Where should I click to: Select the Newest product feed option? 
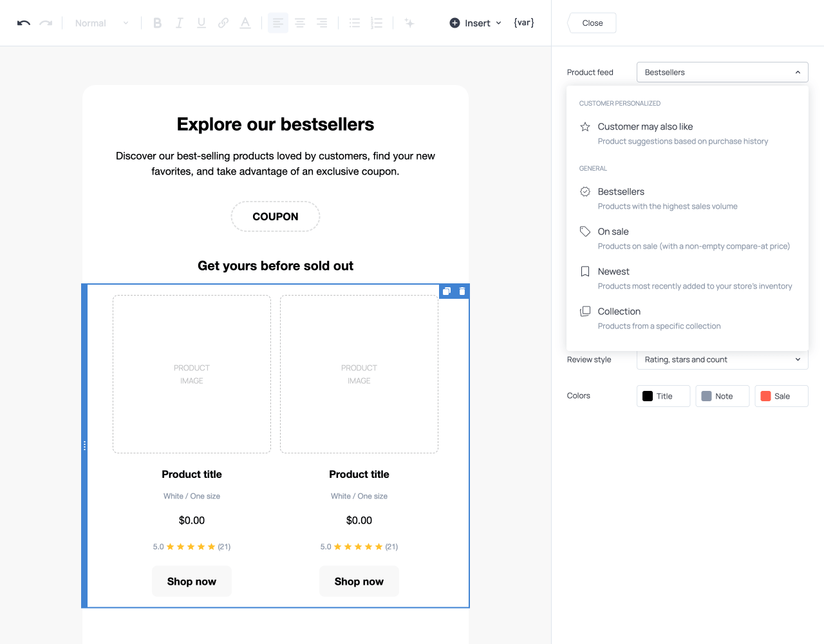tap(613, 271)
